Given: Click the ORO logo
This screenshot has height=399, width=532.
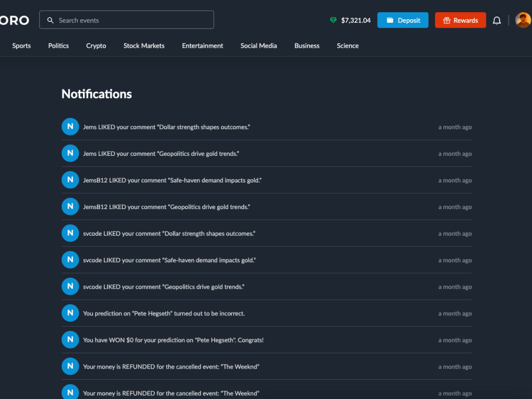Looking at the screenshot, I should point(14,20).
